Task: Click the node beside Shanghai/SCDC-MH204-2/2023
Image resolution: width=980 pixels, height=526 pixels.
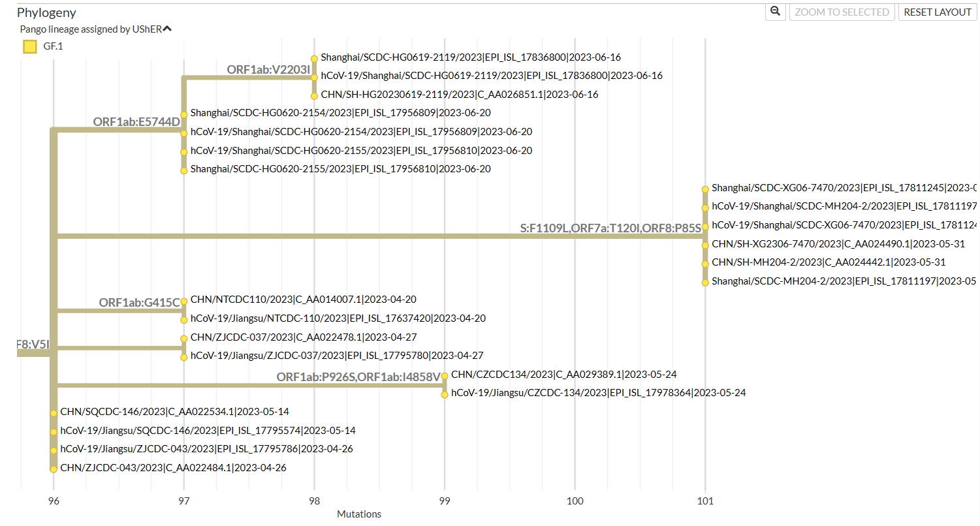Action: click(x=705, y=281)
